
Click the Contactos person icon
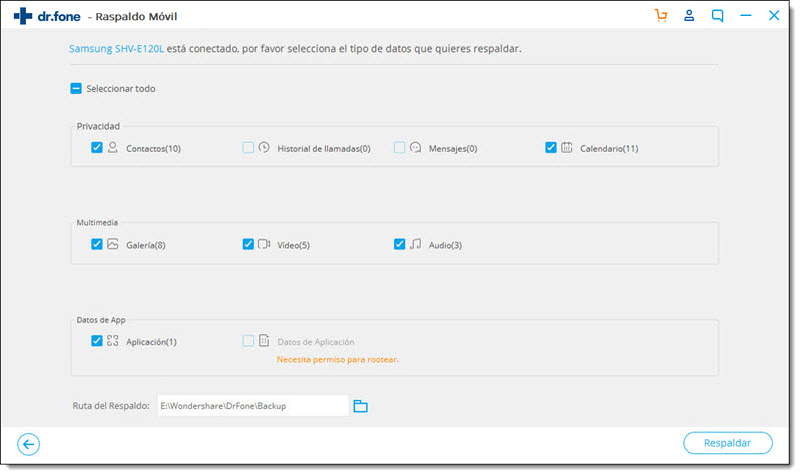coord(113,147)
